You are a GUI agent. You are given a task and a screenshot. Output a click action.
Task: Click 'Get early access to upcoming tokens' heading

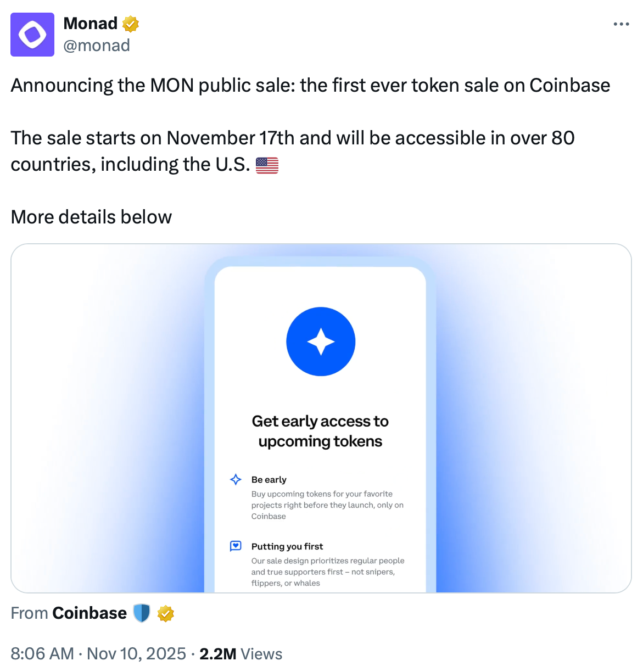(321, 431)
